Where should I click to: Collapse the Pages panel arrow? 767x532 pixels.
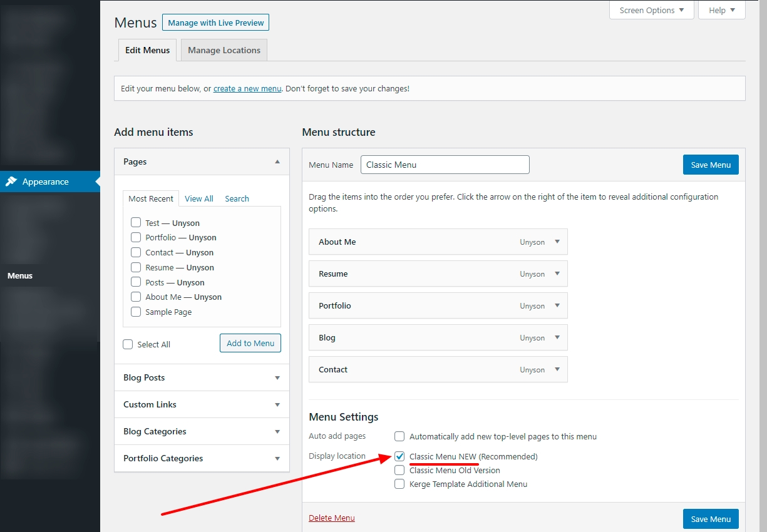(x=277, y=161)
